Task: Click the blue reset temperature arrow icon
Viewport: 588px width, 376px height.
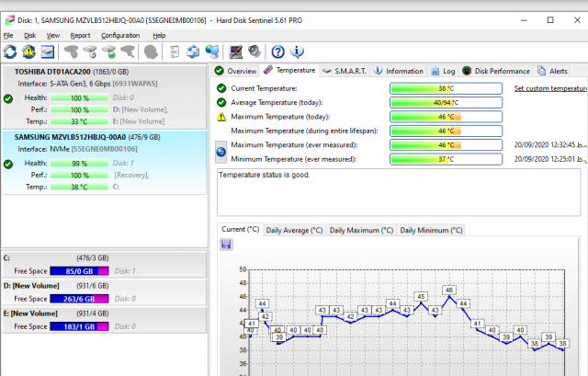Action: point(221,152)
